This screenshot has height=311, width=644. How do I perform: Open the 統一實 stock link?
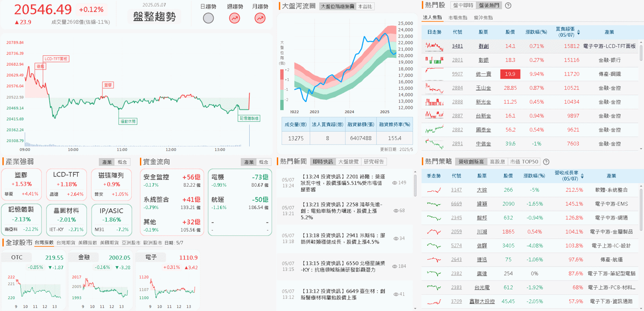[x=484, y=74]
